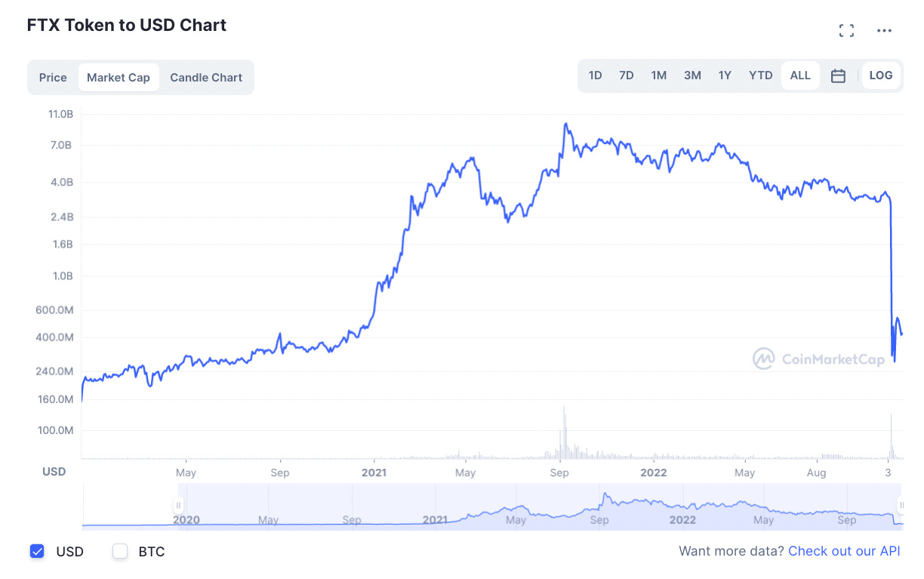
Task: Click the right range selector handle
Action: point(900,507)
